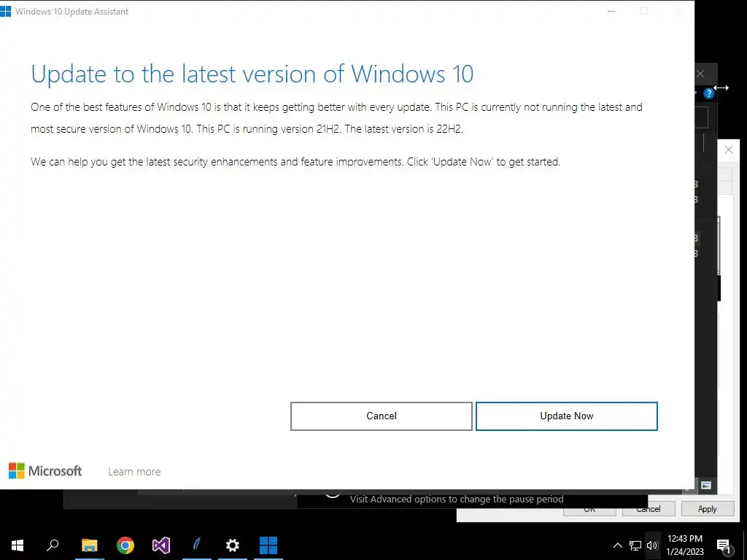Click the Microsoft logo in the assistant
This screenshot has height=560, width=747.
click(45, 471)
